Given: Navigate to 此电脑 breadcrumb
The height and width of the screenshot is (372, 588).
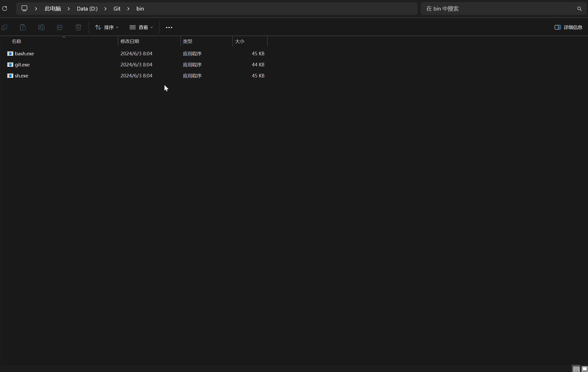Looking at the screenshot, I should click(x=53, y=9).
